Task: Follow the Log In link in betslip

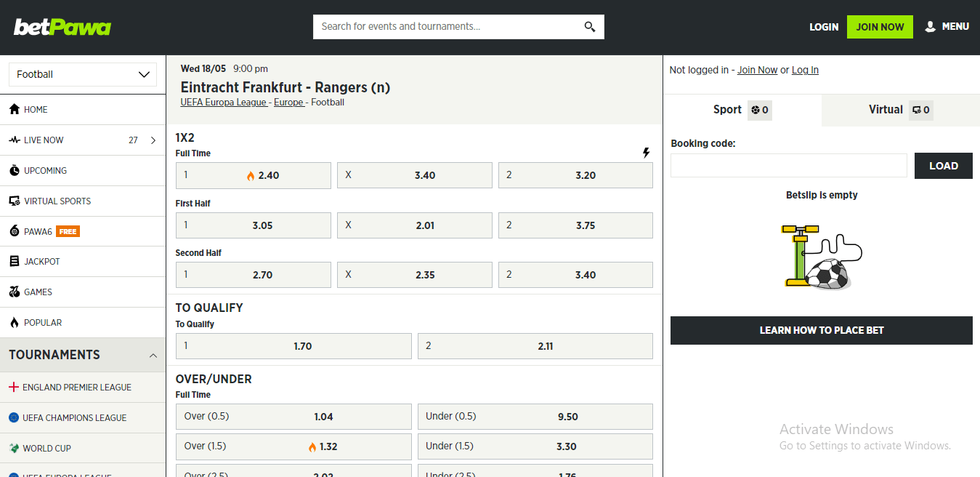Action: point(805,70)
